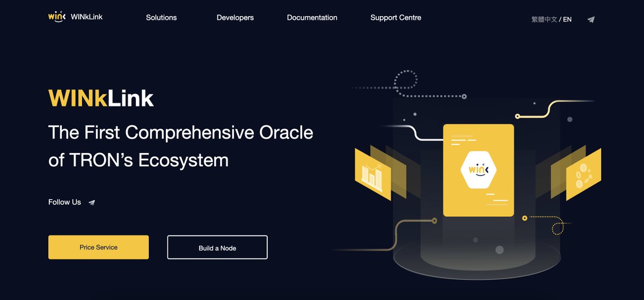Select EN language option
Image resolution: width=644 pixels, height=300 pixels.
pyautogui.click(x=567, y=19)
